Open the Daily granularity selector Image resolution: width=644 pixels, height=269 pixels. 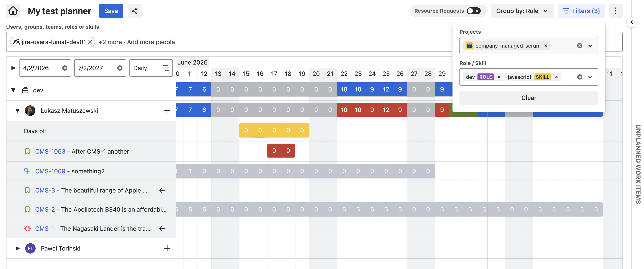point(151,68)
